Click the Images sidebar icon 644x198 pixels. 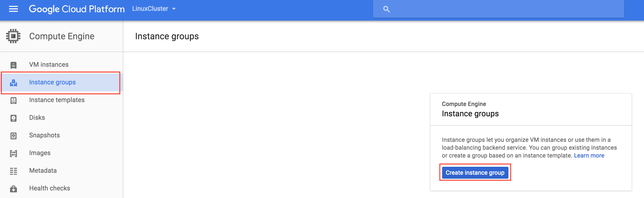pyautogui.click(x=13, y=153)
